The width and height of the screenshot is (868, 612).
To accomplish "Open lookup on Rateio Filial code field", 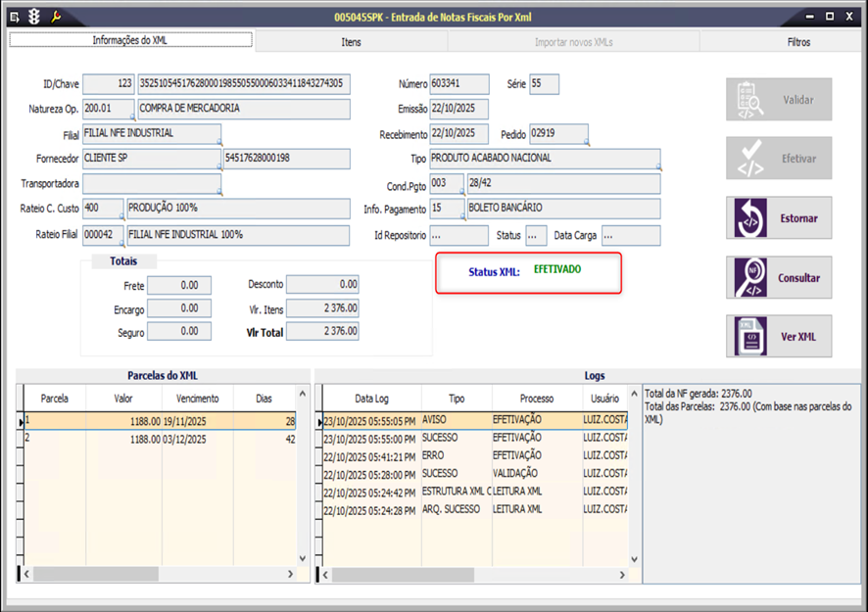I will coord(121,243).
